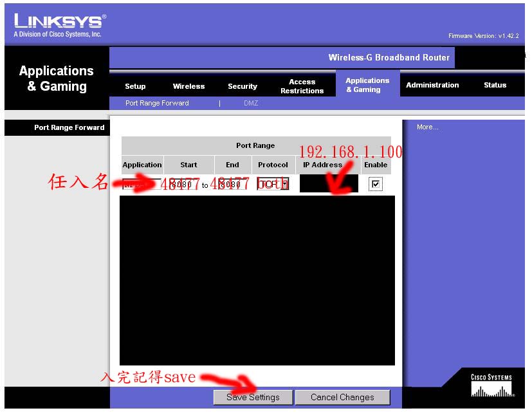Toggle the Enable checkbox for the port range
Viewport: 532px width, 415px height.
[376, 185]
